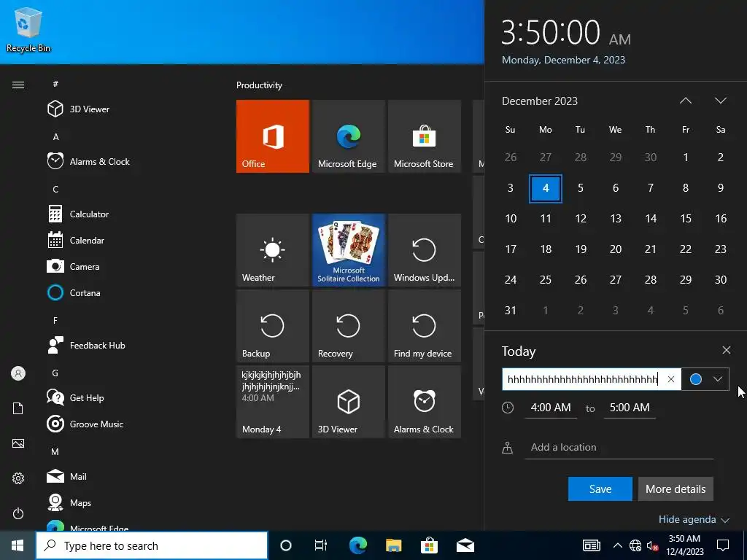The image size is (747, 560).
Task: Open Documents from Start sidebar
Action: click(18, 408)
